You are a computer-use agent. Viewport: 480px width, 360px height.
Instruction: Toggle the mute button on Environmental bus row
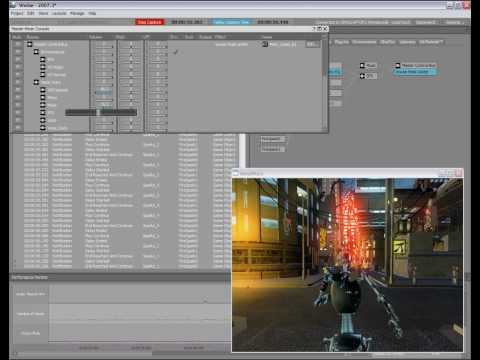(18, 52)
